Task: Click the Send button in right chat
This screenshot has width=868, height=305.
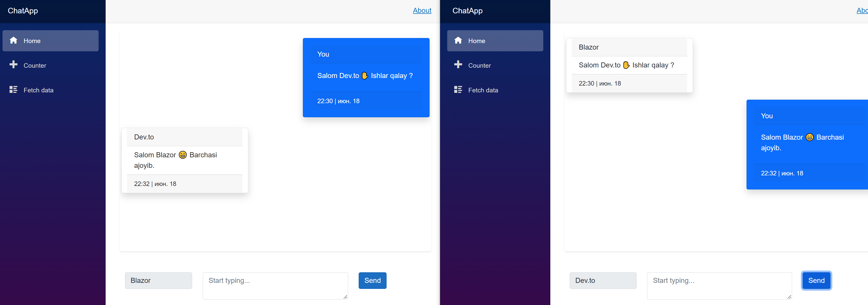Action: coord(817,281)
